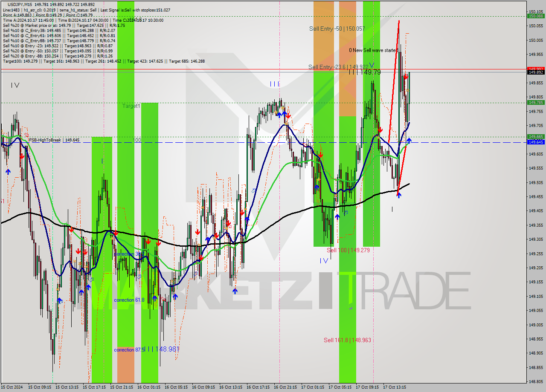Click the 'FSB-HighToBreak | 149.645' label
This screenshot has height=392, width=546.
tap(54, 140)
